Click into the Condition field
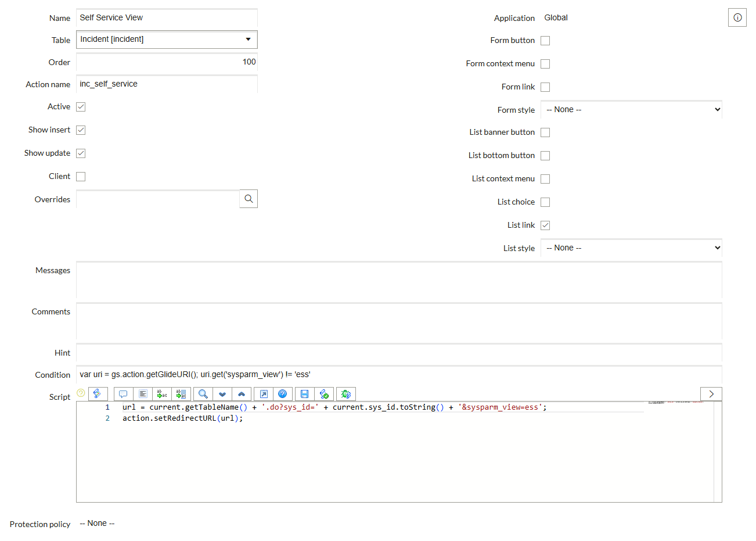Image resolution: width=756 pixels, height=541 pixels. (x=399, y=375)
